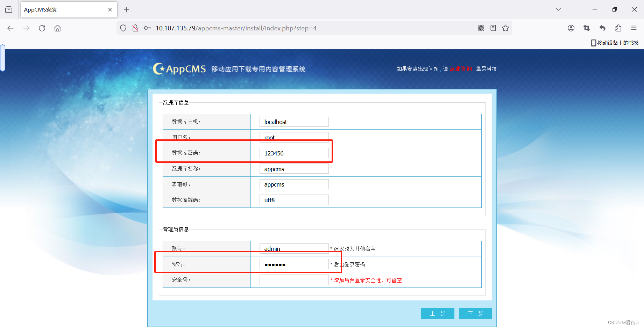Open a new tab
Image resolution: width=644 pixels, height=328 pixels.
coord(127,10)
